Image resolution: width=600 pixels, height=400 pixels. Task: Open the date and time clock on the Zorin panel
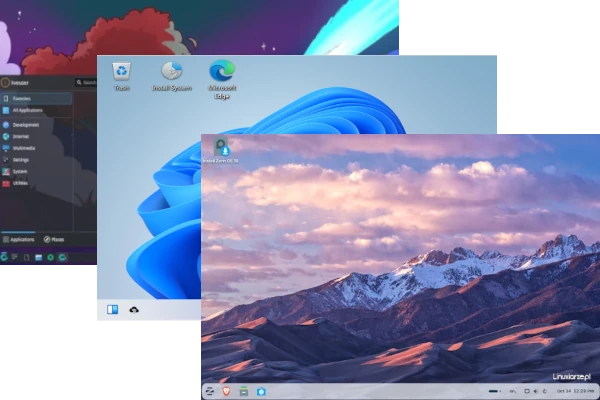pyautogui.click(x=575, y=391)
